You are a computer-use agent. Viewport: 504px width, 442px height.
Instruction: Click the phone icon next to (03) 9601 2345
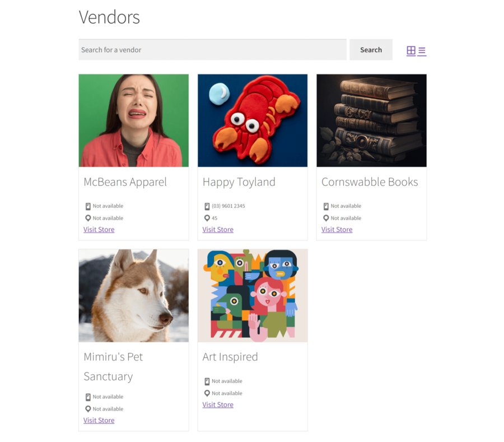point(207,206)
